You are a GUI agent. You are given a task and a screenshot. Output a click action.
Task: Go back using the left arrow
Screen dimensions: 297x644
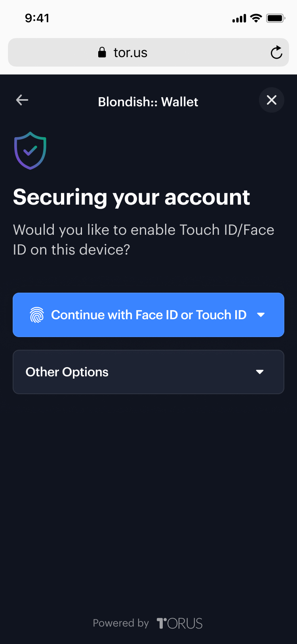(22, 100)
